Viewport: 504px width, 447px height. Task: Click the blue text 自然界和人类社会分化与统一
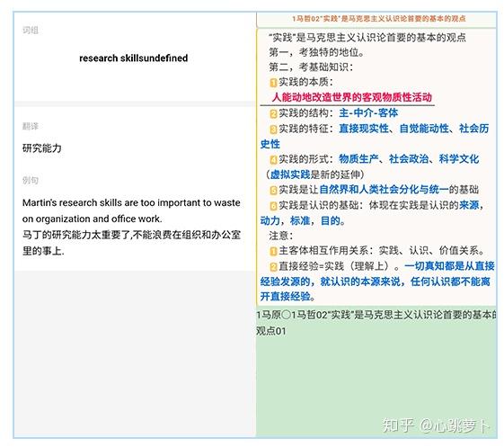click(384, 189)
